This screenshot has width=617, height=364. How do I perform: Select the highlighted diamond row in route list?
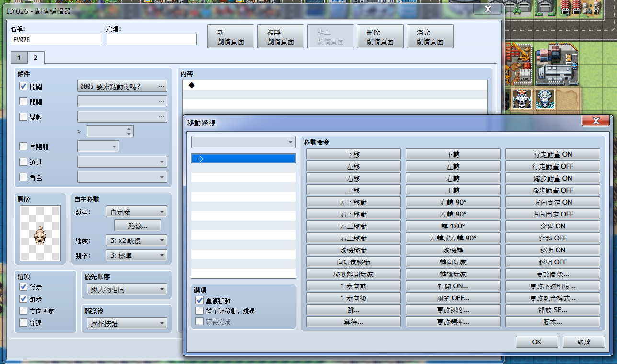(x=243, y=159)
